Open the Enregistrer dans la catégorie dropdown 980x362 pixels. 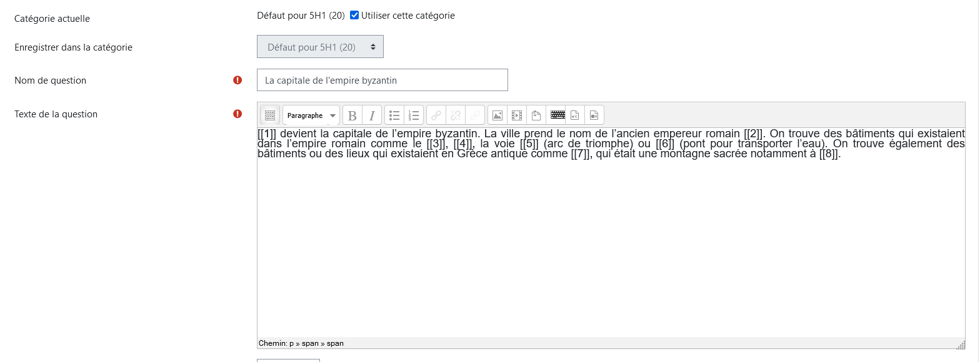320,47
